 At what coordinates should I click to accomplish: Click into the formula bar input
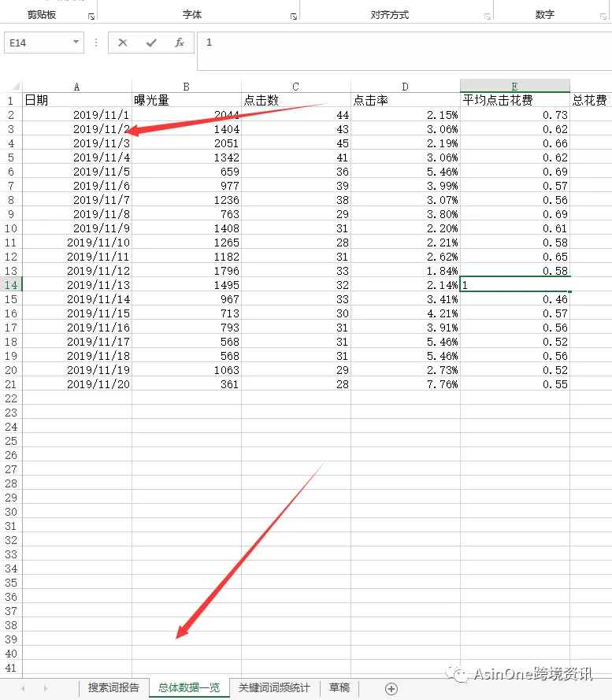pyautogui.click(x=404, y=50)
